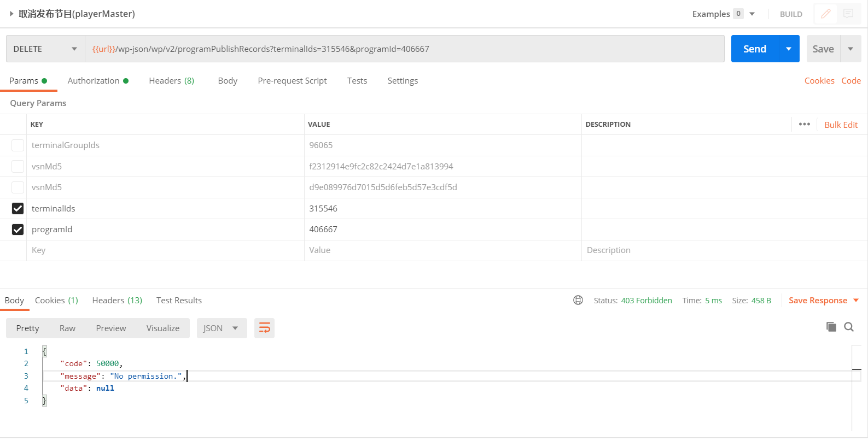Open the DELETE HTTP method dropdown
868x441 pixels.
(x=45, y=49)
